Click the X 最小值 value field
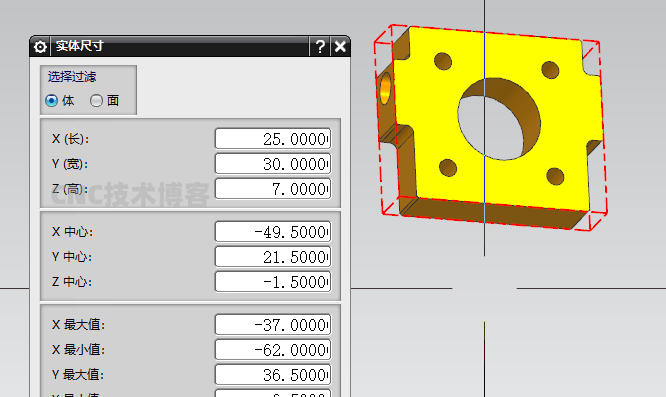 point(273,349)
